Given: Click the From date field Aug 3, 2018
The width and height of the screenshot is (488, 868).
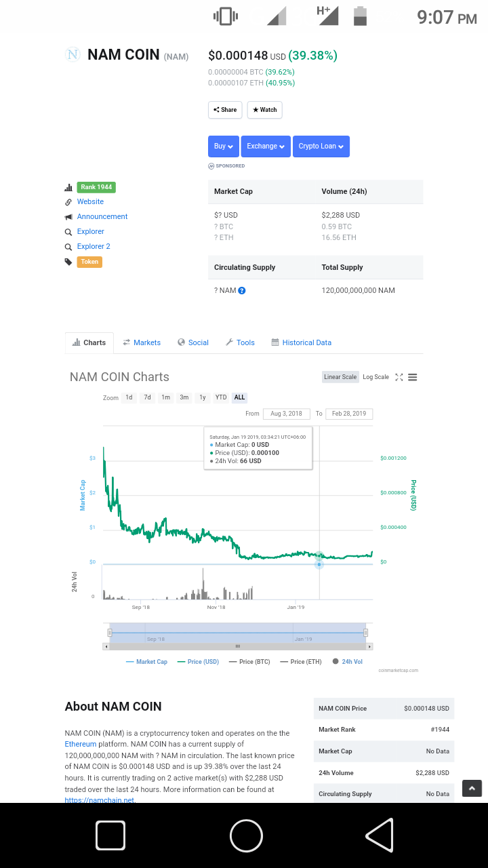Looking at the screenshot, I should (286, 414).
